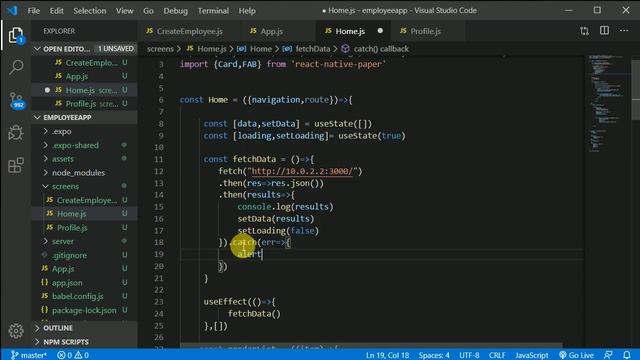The height and width of the screenshot is (360, 640).
Task: Open Help menu
Action: click(247, 11)
